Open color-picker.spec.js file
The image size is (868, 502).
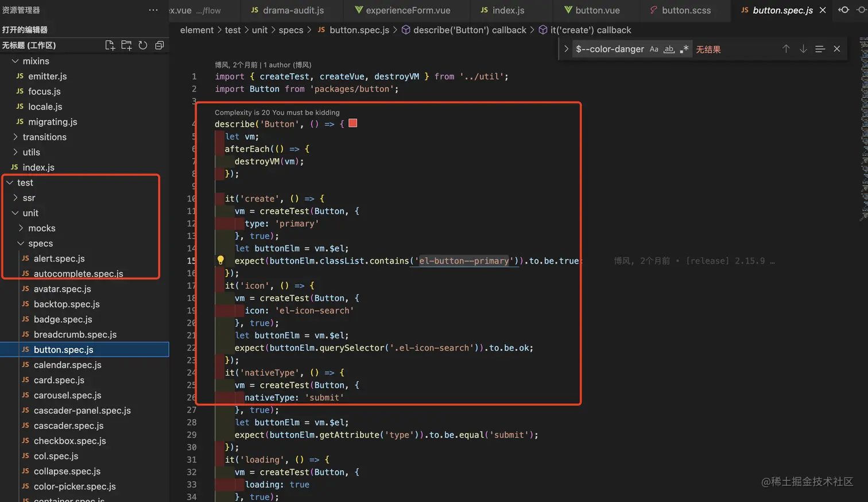point(75,486)
